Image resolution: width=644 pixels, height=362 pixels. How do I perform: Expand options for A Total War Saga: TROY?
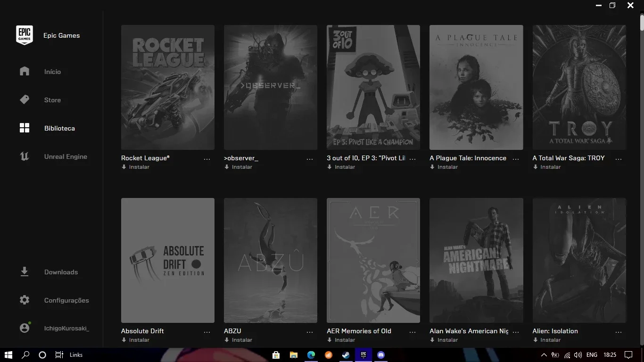pos(619,159)
